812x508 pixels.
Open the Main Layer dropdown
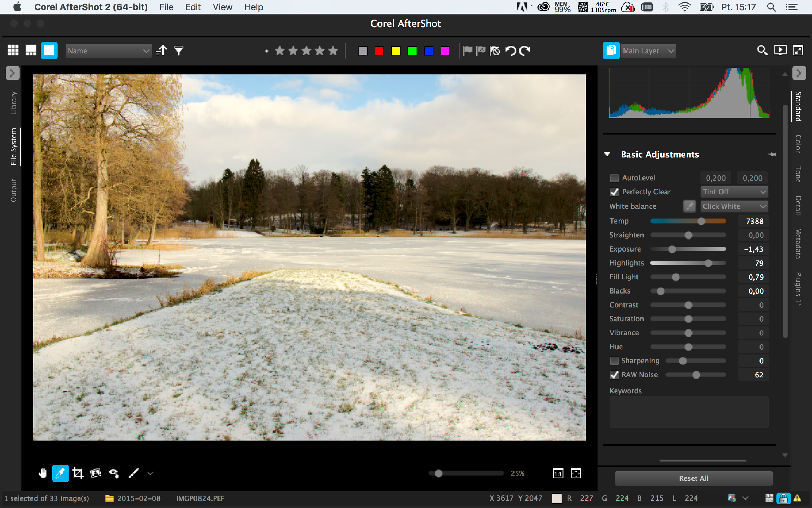(x=648, y=51)
